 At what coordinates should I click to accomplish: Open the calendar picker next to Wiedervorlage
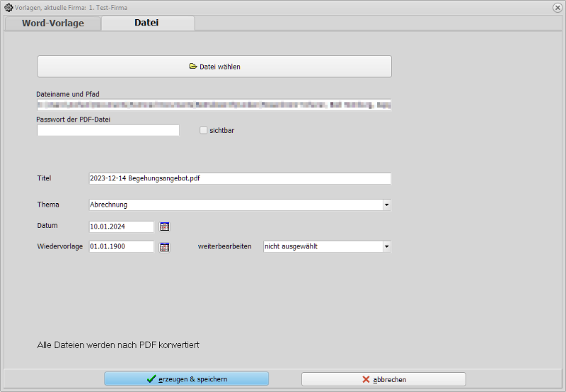pos(165,247)
